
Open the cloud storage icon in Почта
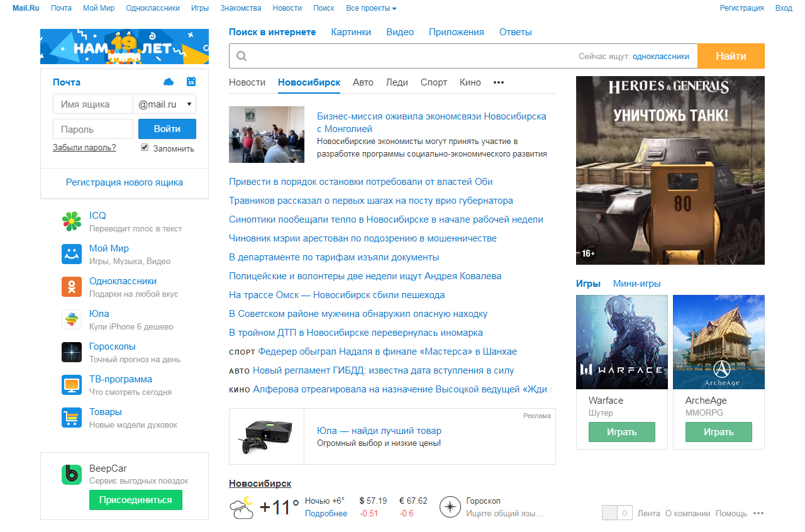tap(168, 82)
